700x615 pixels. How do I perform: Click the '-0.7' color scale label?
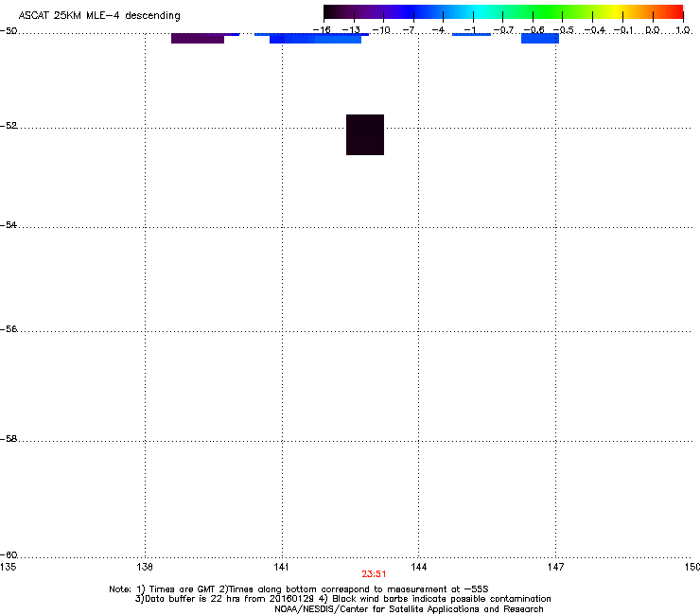pos(504,30)
